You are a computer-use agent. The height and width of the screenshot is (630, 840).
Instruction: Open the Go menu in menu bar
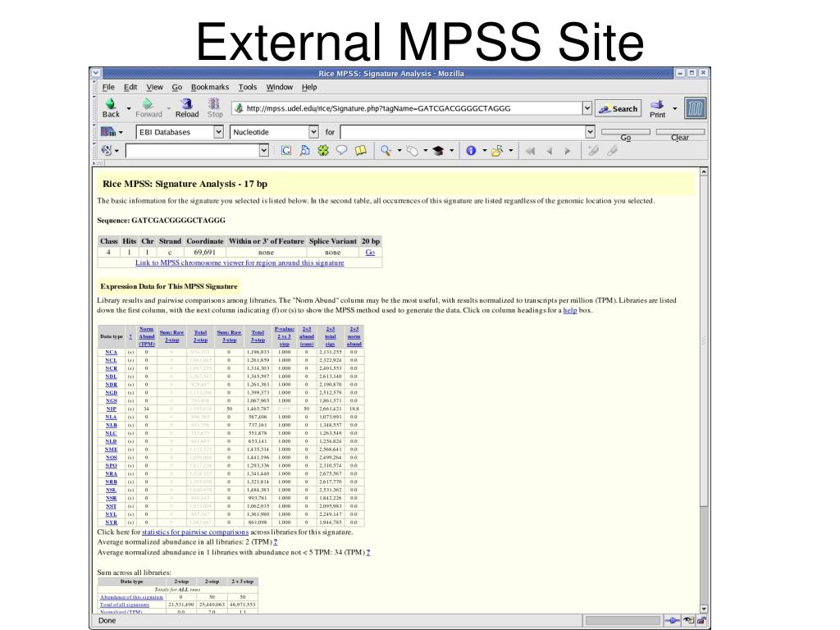click(177, 87)
